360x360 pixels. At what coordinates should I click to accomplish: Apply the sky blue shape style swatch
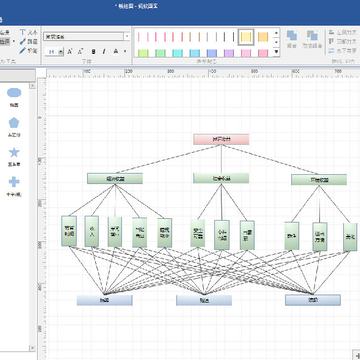195,53
